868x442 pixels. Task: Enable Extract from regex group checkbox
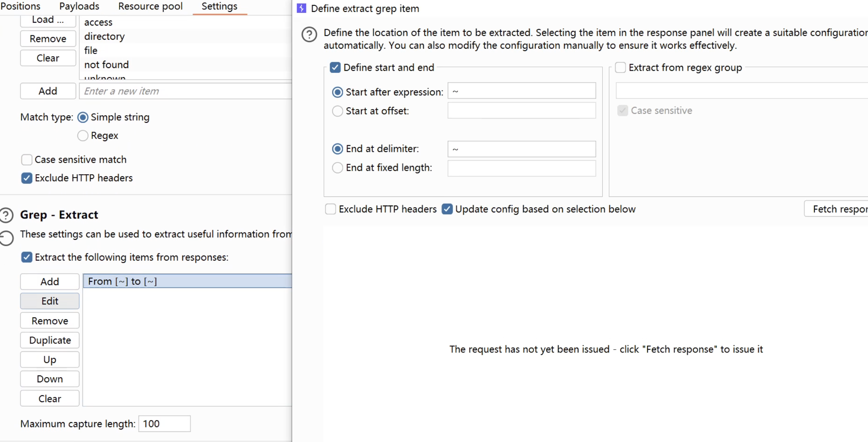[x=620, y=67]
